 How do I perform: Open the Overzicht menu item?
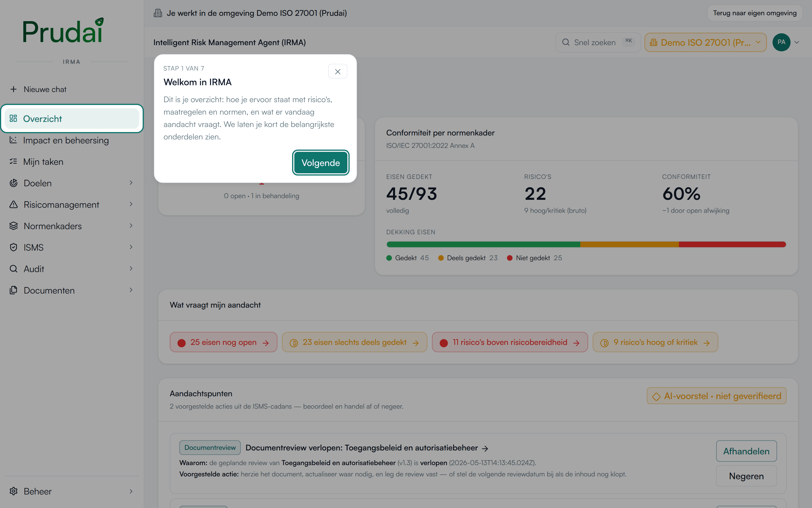(x=72, y=119)
